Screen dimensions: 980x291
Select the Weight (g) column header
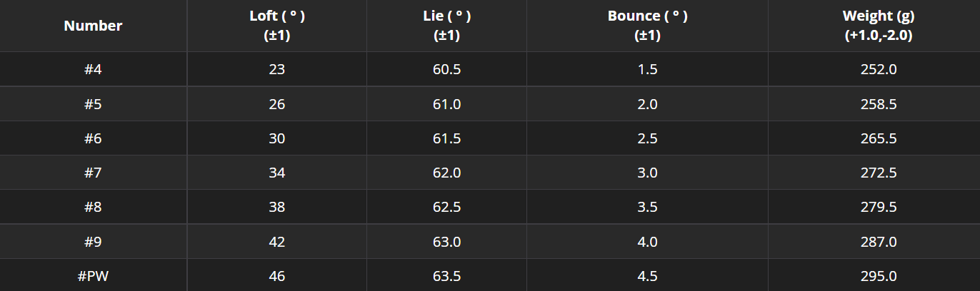(879, 26)
